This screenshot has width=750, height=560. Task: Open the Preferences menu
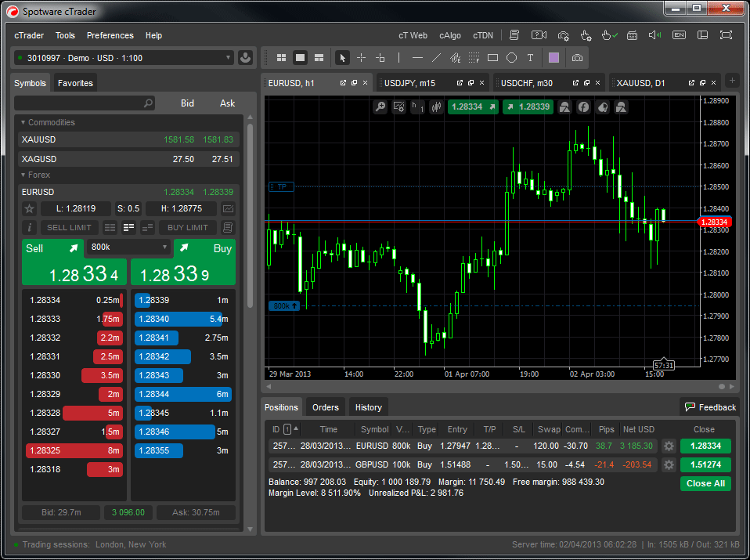coord(110,35)
